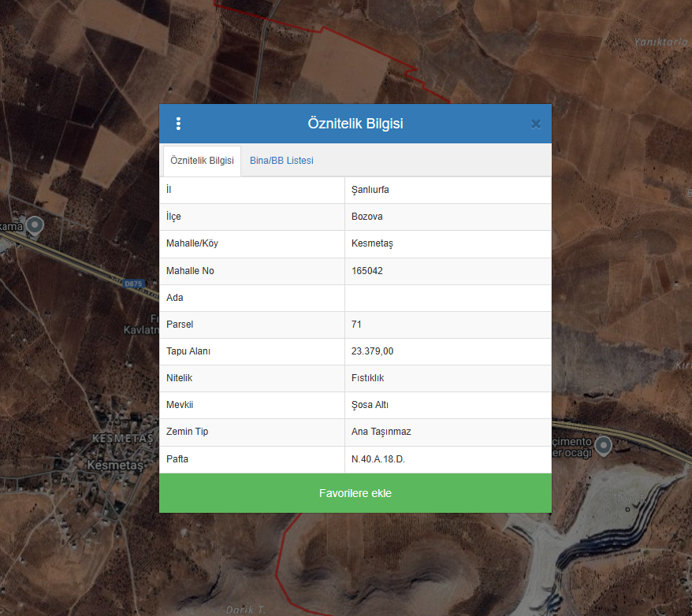
Task: Select the Mahalle No value 165042
Action: 371,271
